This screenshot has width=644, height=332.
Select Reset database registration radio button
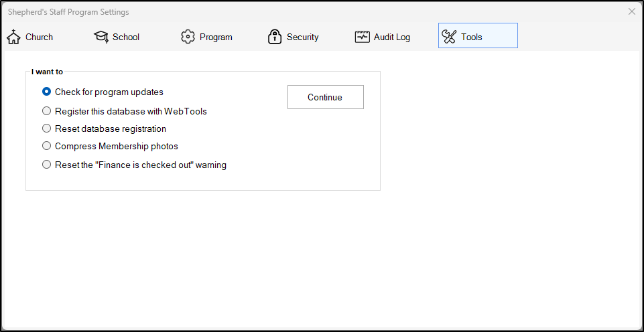pos(47,129)
